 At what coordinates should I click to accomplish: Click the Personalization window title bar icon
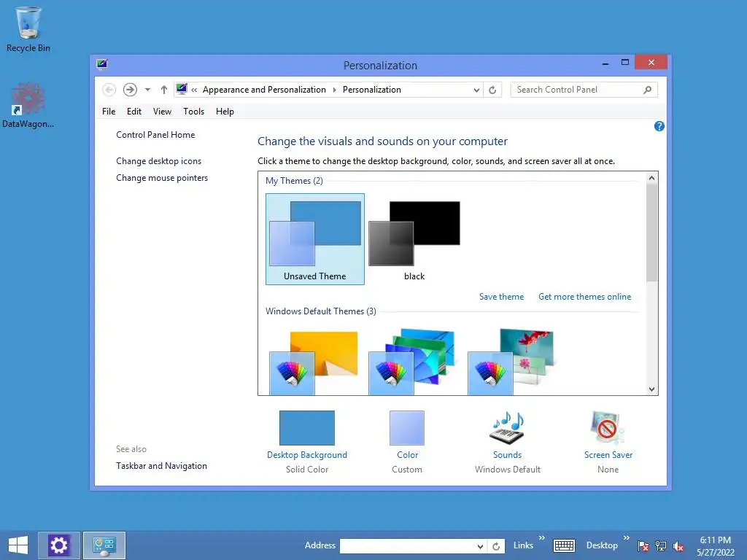(102, 64)
